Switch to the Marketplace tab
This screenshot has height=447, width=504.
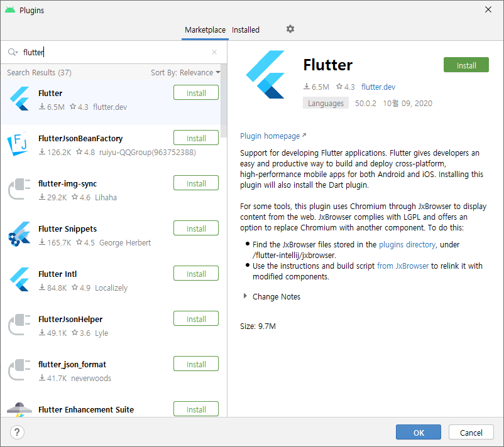[205, 30]
